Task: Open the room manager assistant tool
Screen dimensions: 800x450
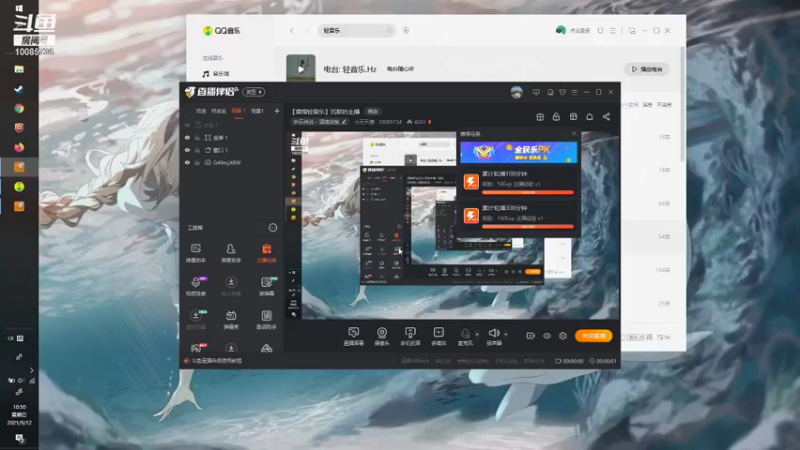Action: 231,253
